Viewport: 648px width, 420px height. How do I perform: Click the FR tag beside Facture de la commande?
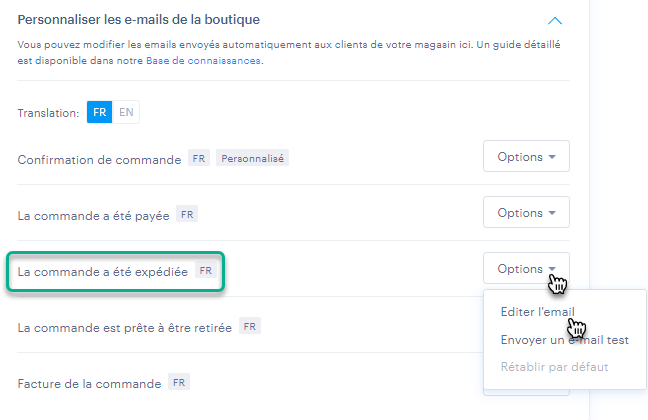179,382
